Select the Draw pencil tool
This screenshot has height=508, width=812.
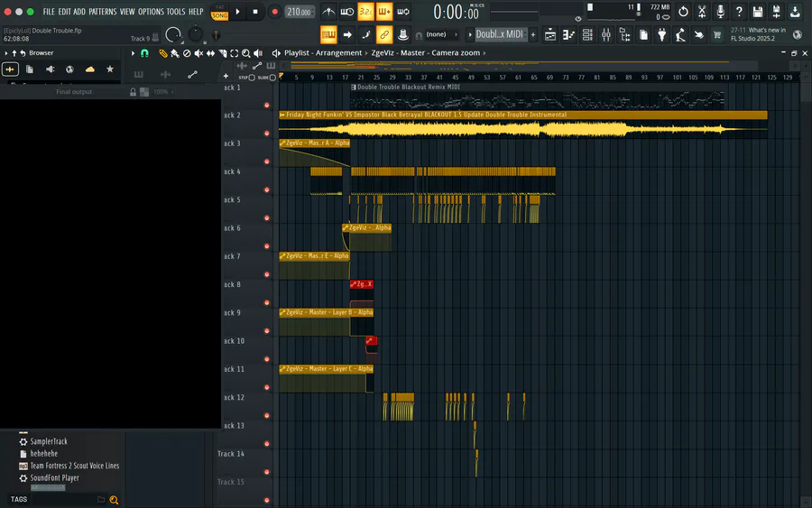point(163,53)
